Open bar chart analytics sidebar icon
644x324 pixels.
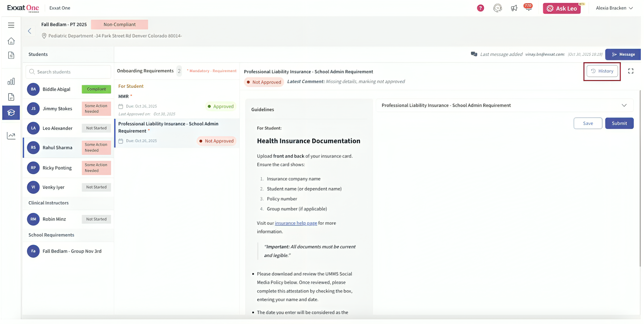tap(11, 81)
